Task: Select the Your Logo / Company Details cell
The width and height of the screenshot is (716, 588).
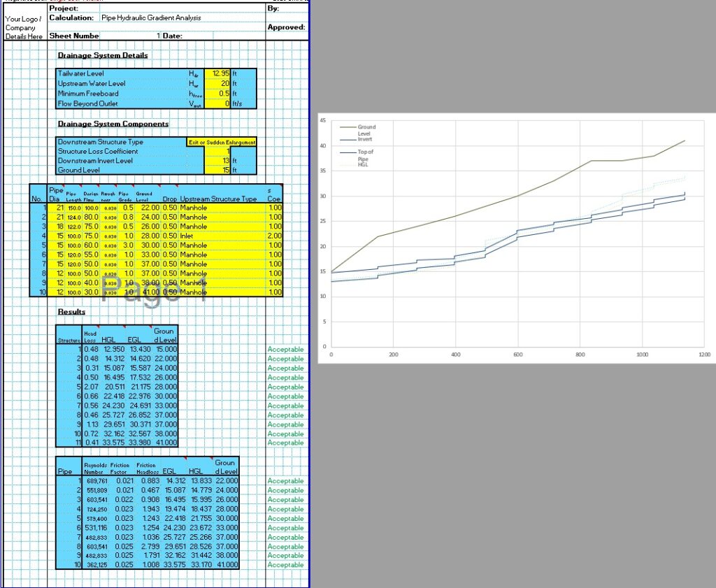Action: click(24, 27)
